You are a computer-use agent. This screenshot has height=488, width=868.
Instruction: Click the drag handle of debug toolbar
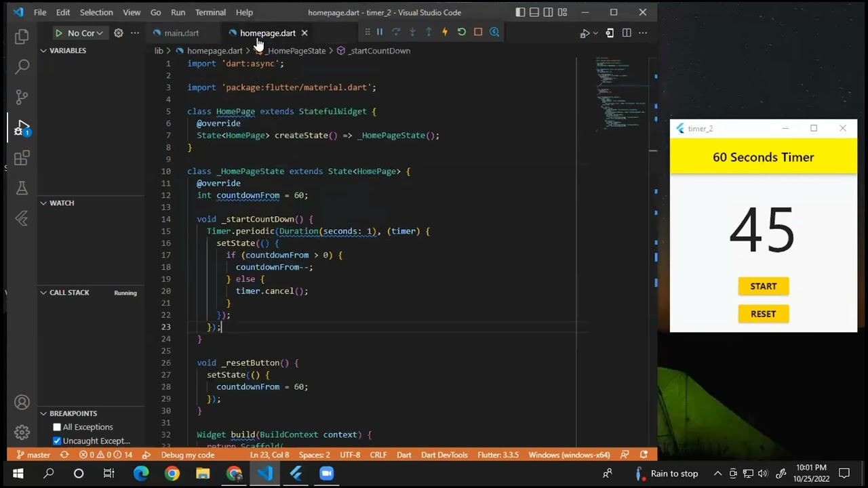point(368,32)
